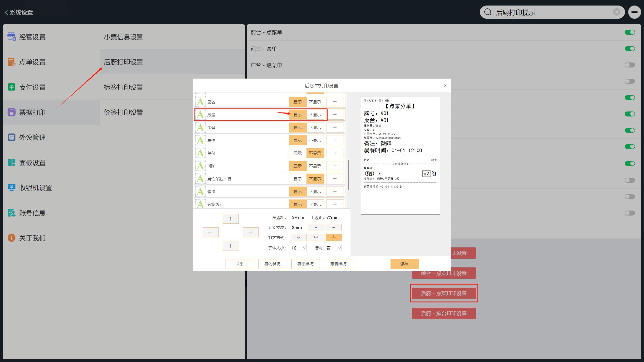Open 关于我们 info icon
Viewport: 644px width, 362px height.
pos(12,238)
